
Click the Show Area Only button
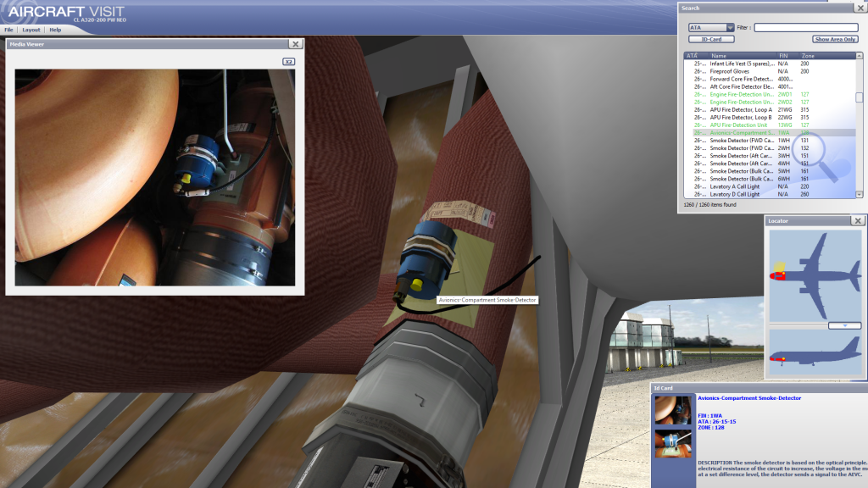[x=835, y=39]
